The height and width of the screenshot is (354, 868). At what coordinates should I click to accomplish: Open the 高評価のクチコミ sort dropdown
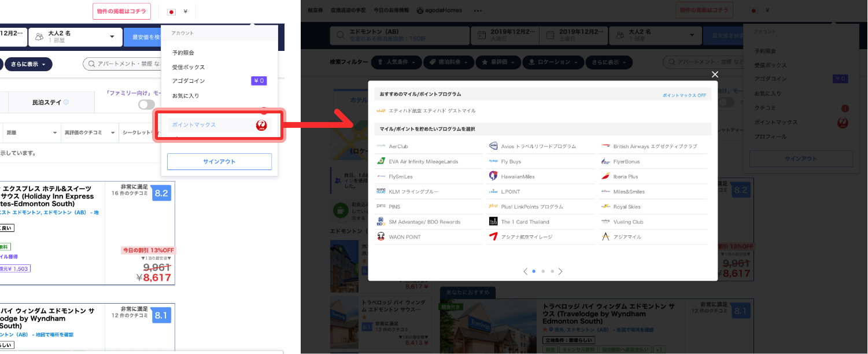click(89, 132)
